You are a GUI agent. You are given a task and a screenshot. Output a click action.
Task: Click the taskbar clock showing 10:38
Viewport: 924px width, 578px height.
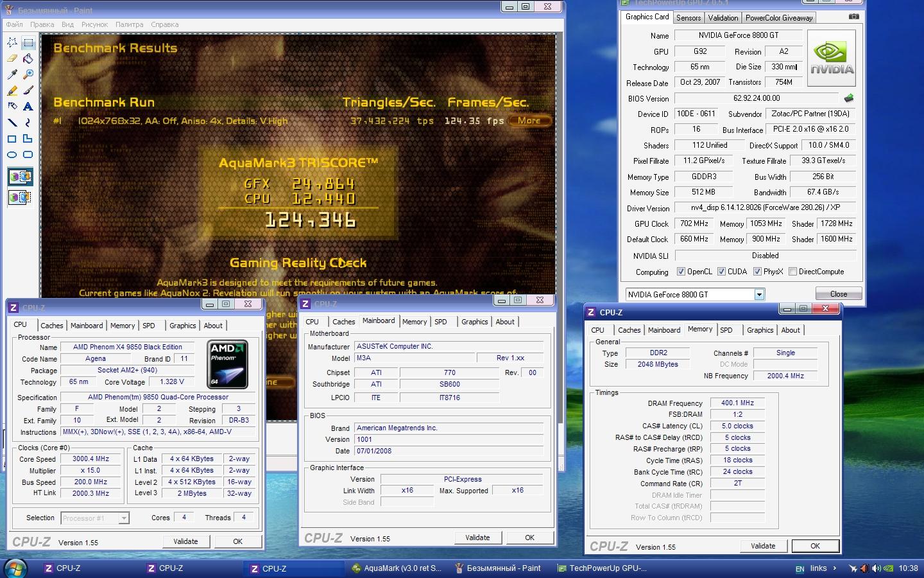(x=908, y=568)
